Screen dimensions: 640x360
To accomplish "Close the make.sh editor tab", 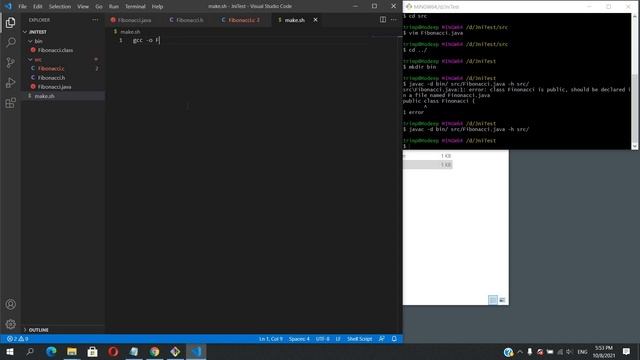I will (316, 20).
